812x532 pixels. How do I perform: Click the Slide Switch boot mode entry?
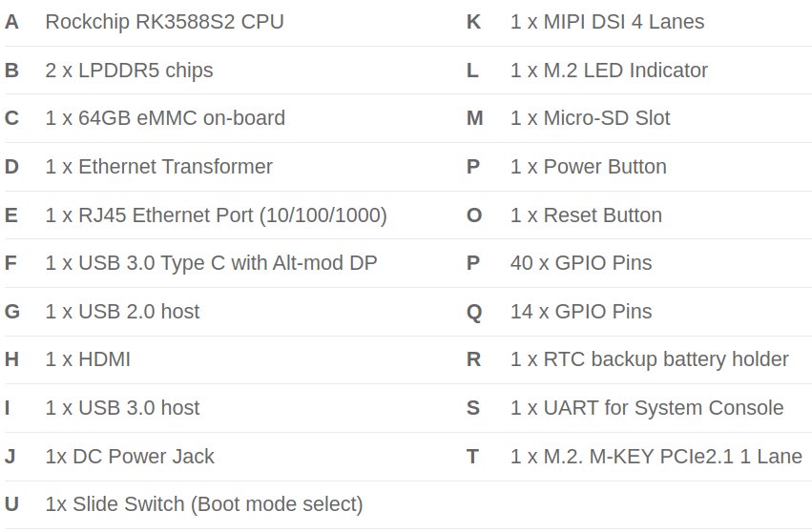tap(204, 504)
